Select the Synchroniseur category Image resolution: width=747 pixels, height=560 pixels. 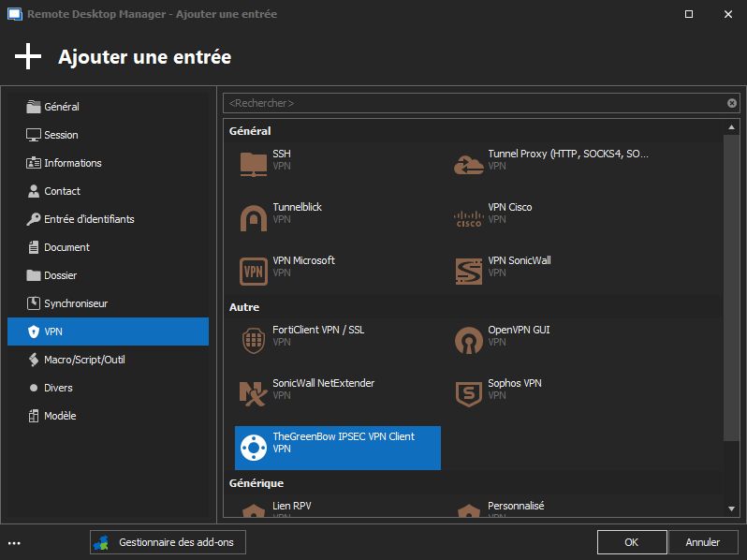point(76,303)
